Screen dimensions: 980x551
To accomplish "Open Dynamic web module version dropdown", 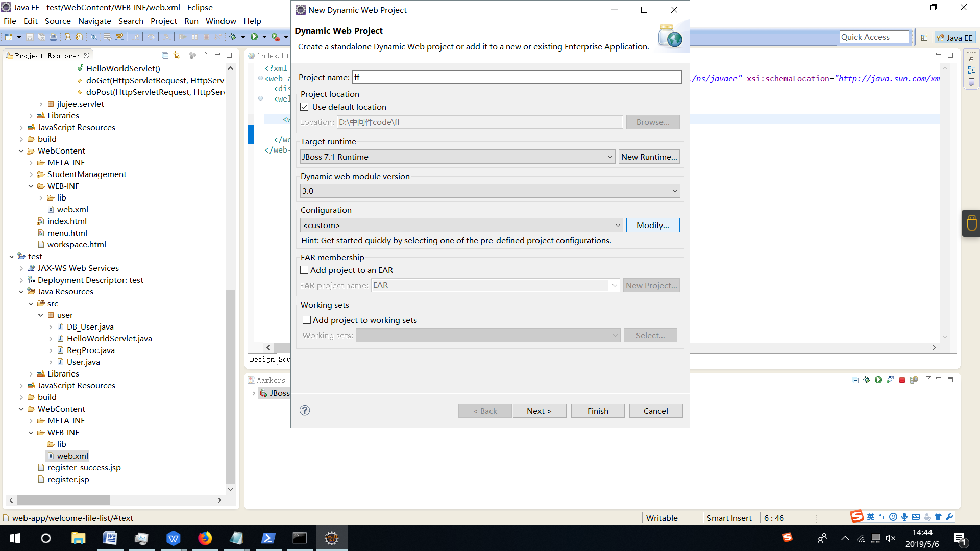I will pos(675,191).
